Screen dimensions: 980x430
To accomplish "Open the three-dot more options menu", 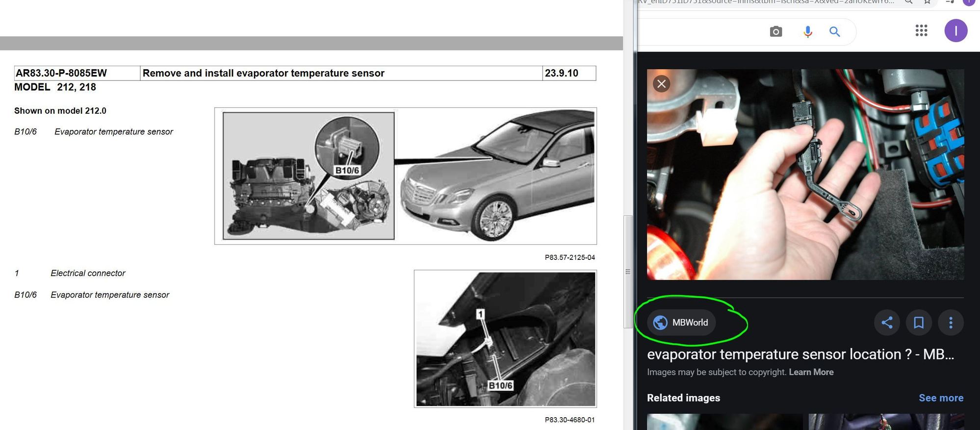I will 951,323.
